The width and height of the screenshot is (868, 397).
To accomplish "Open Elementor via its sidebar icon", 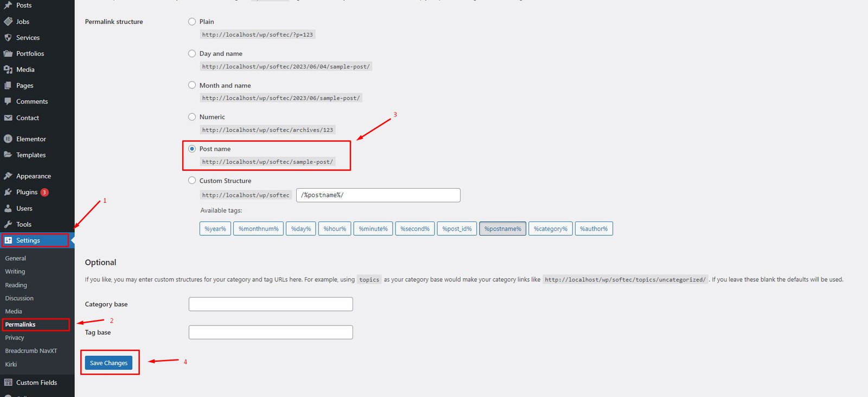I will 8,139.
